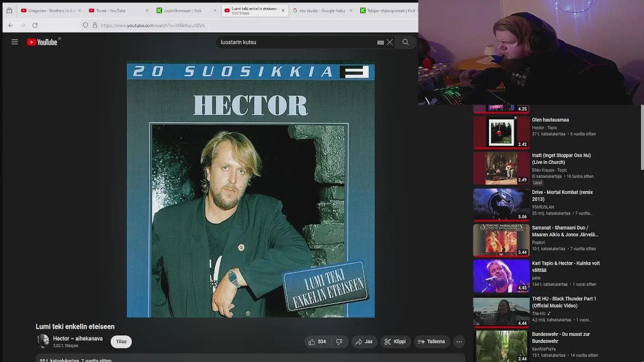Save video with Tallenna button
Image resolution: width=644 pixels, height=362 pixels.
click(431, 342)
